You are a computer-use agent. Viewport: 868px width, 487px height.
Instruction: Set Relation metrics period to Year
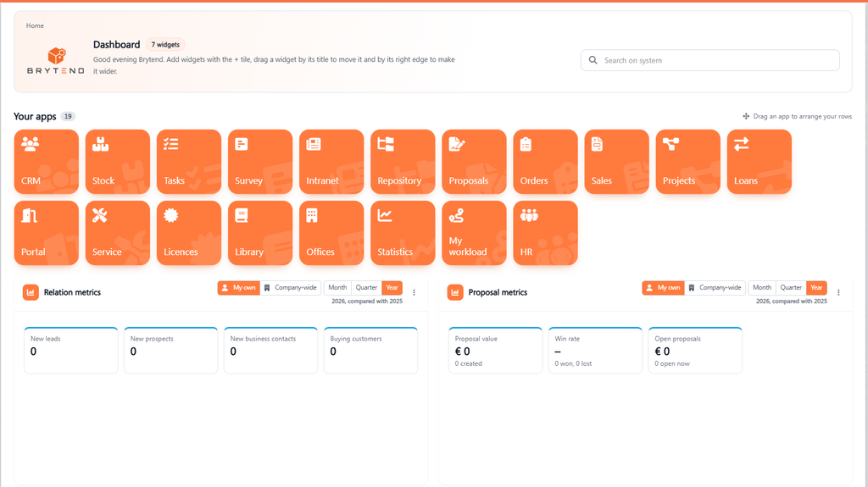pos(392,288)
